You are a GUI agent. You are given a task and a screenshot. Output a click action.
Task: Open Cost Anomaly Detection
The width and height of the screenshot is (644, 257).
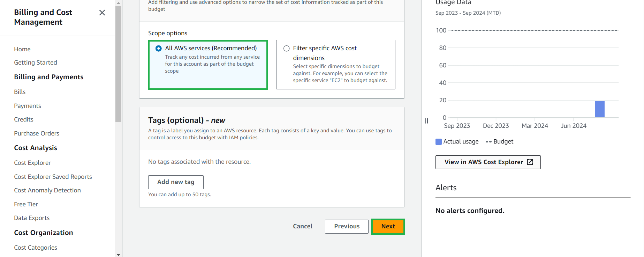47,190
